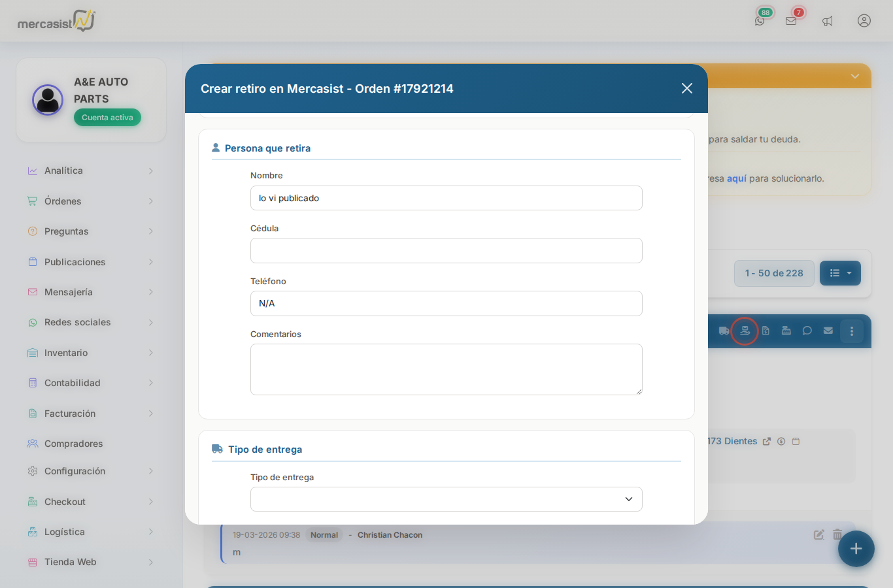Screen dimensions: 893x588
Task: Open WhatsApp messages showing 88 badge
Action: coord(760,20)
